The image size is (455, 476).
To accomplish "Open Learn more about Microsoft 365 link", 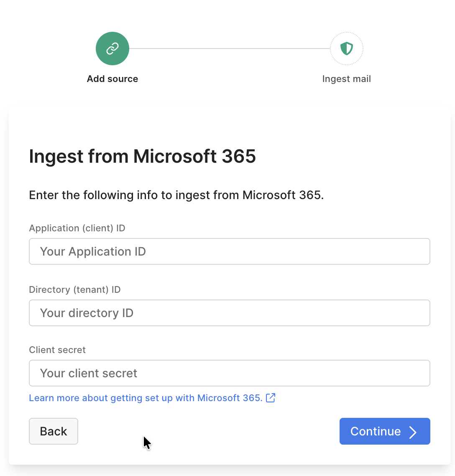I will (146, 398).
